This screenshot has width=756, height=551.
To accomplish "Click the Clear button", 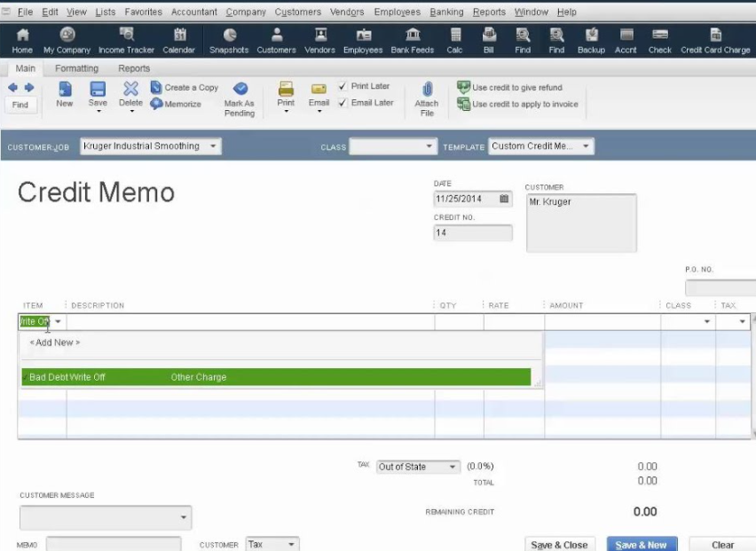I will pos(723,545).
